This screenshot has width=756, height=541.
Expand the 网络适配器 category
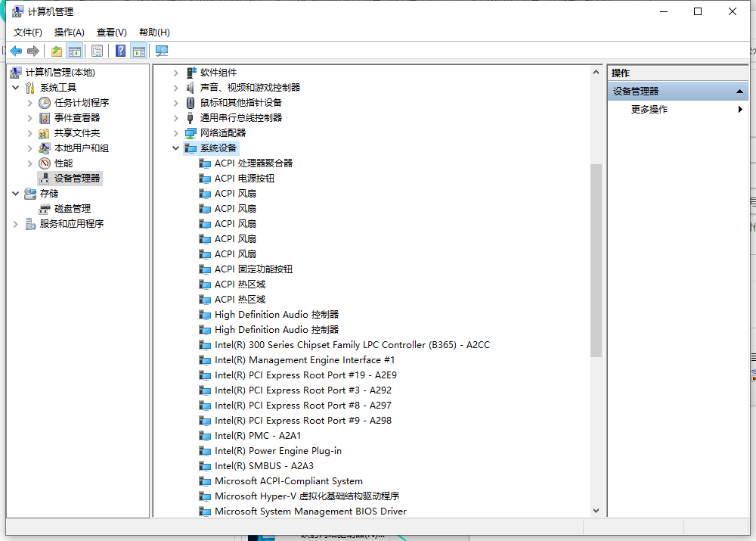pos(176,133)
